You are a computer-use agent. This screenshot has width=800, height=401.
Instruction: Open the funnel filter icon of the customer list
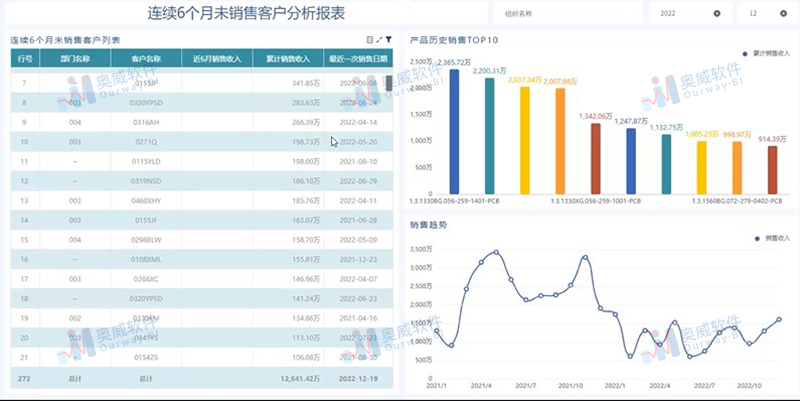tap(388, 40)
